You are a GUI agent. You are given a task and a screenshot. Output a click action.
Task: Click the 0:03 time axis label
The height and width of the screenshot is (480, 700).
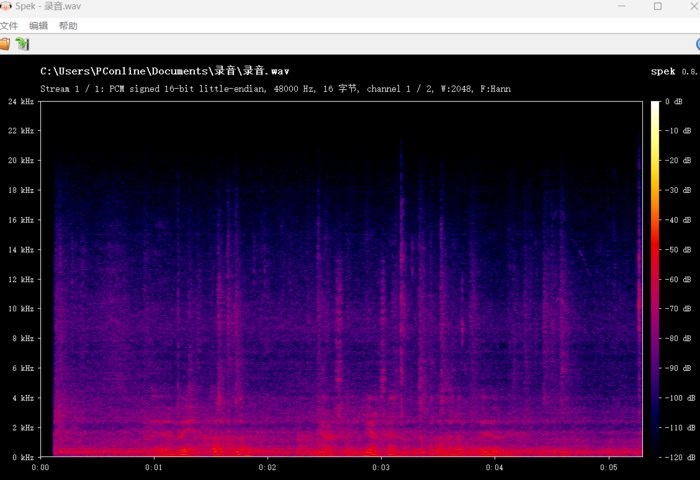(x=381, y=467)
